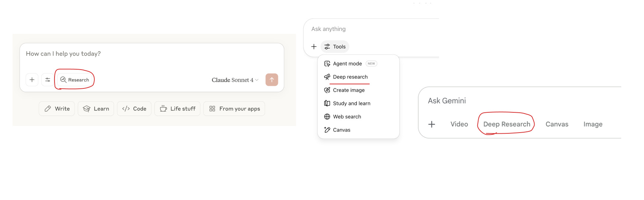Select Deep Research option in Gemini
The image size is (644, 200).
[507, 124]
